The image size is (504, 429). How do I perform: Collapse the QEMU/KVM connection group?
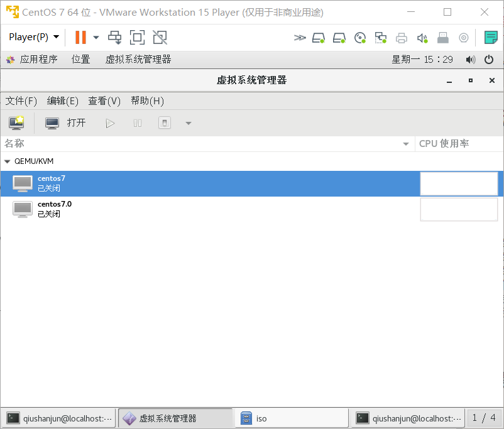tap(8, 161)
